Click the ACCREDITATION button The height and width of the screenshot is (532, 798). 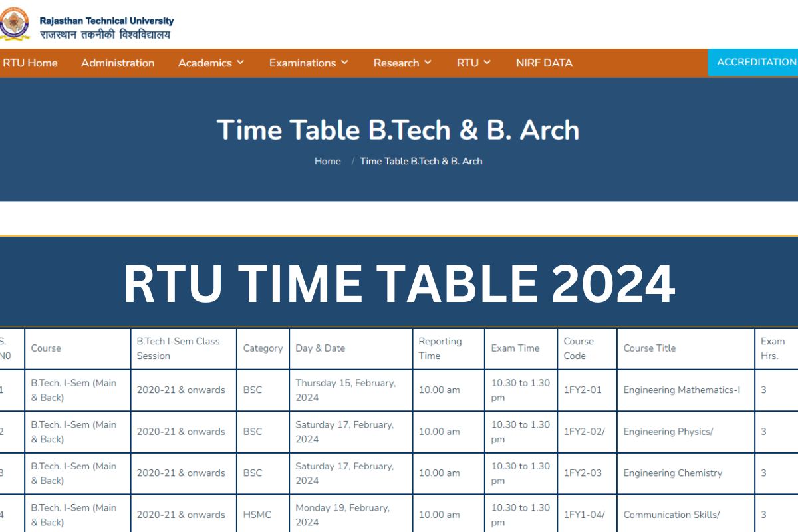pyautogui.click(x=753, y=62)
